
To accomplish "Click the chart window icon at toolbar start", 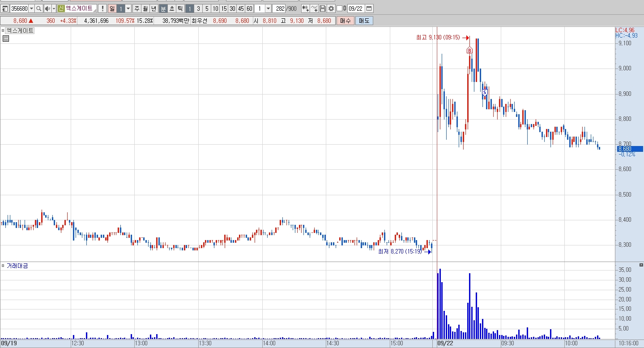I will click(5, 9).
